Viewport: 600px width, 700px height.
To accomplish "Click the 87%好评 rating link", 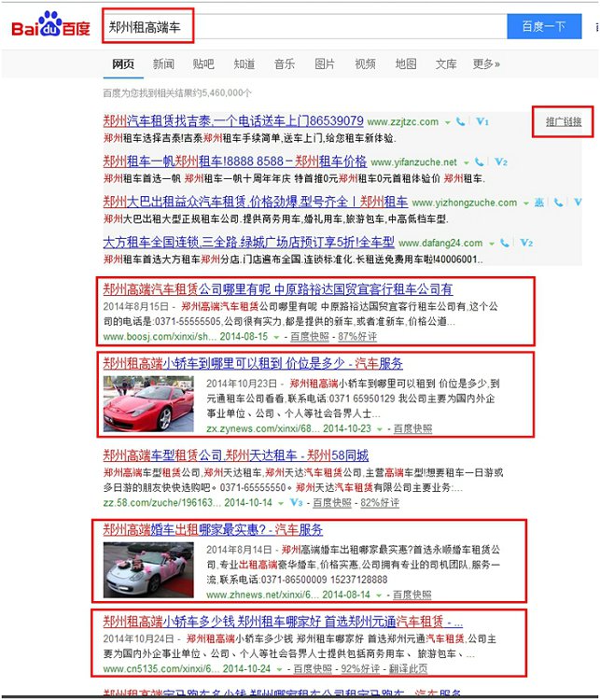I will [357, 337].
